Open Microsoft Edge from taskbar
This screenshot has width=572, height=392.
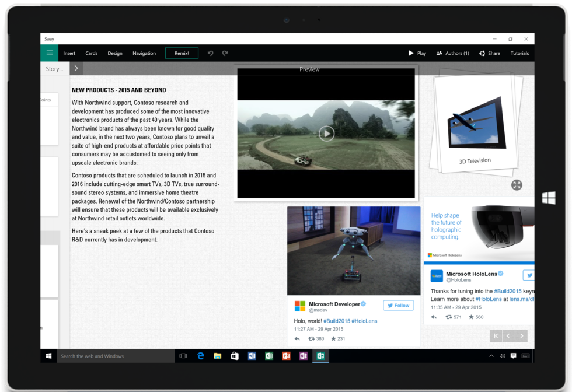tap(200, 356)
